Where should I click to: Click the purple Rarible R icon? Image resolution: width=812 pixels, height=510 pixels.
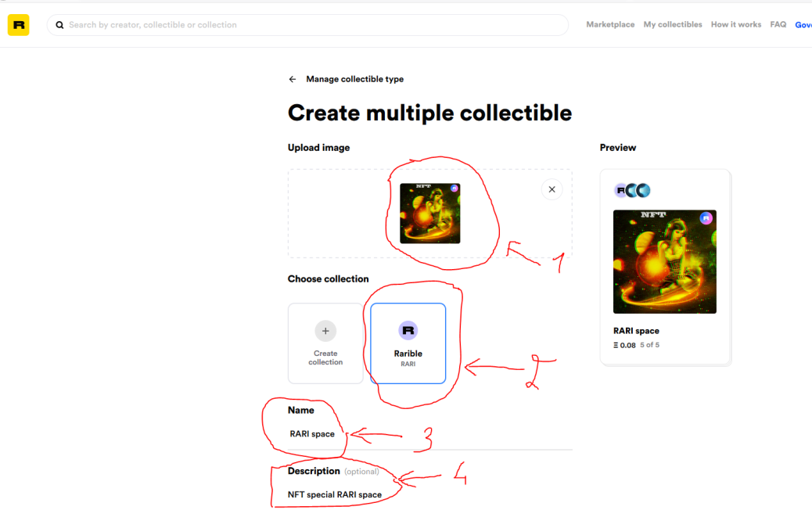tap(408, 330)
